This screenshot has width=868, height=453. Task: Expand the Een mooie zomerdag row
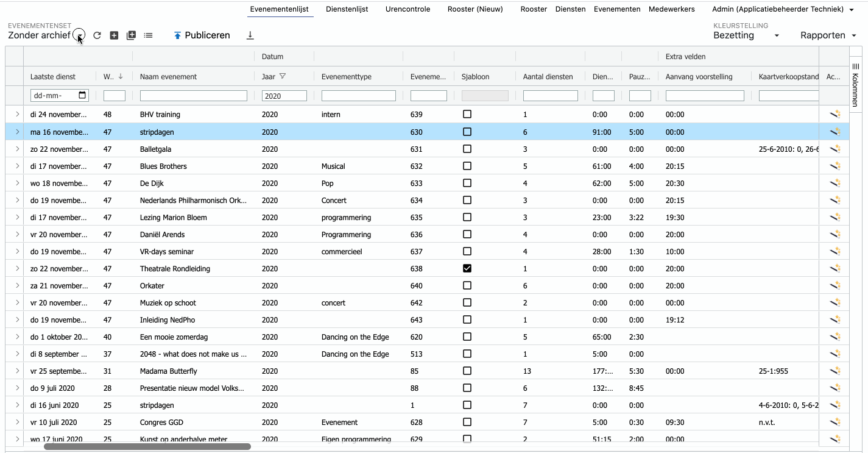16,336
